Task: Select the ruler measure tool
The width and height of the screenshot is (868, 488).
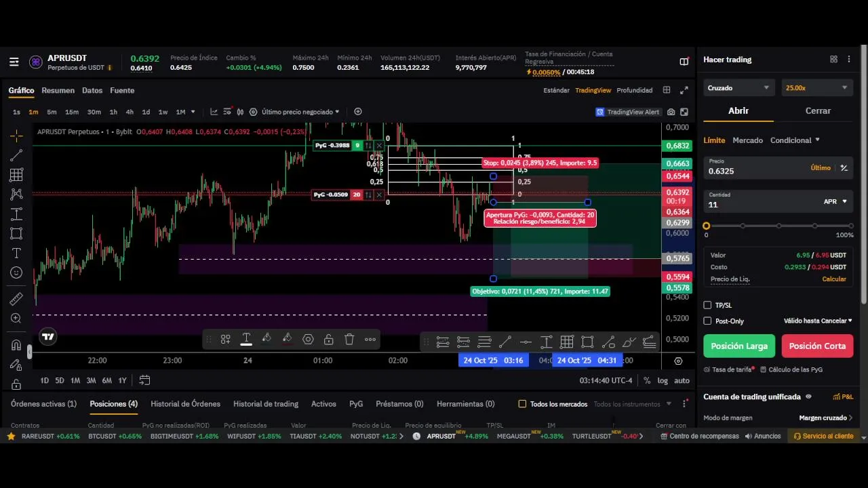Action: coord(16,298)
